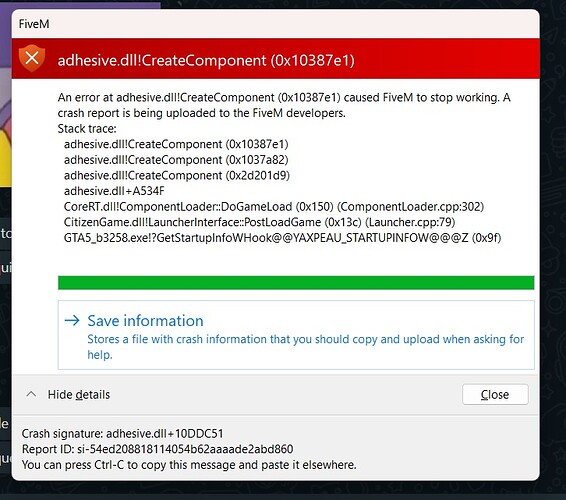Image resolution: width=566 pixels, height=500 pixels.
Task: Click the Ctrl-C copy hint message
Action: click(189, 465)
